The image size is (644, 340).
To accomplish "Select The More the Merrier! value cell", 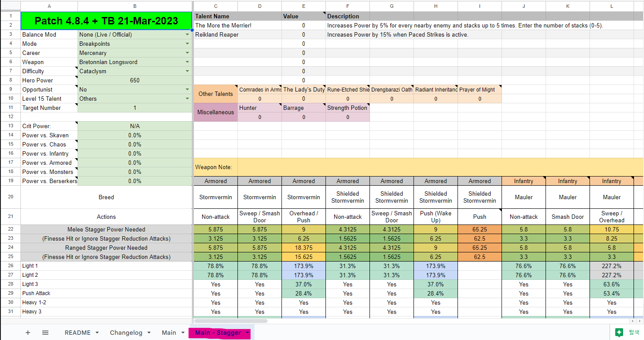I will 303,25.
